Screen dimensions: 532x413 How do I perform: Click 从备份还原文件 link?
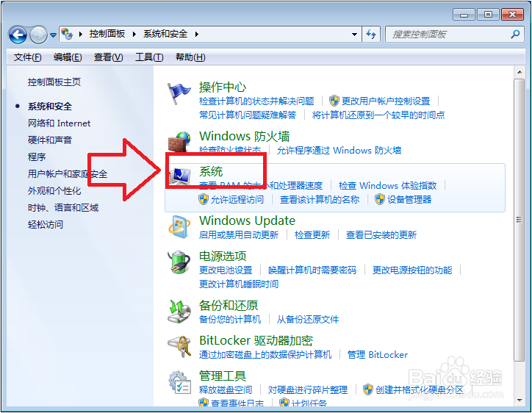coord(308,320)
